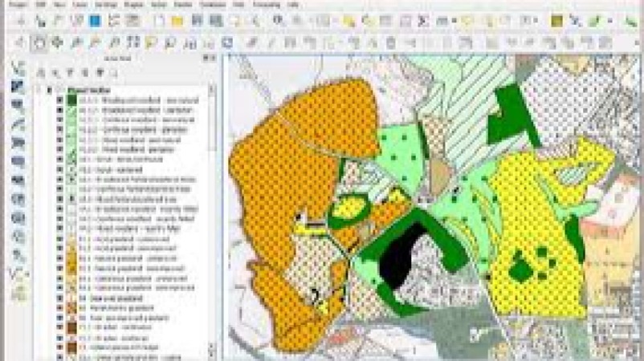Image resolution: width=644 pixels, height=361 pixels.
Task: Click orange Neutral grassland unimproved swatch
Action: (x=72, y=258)
